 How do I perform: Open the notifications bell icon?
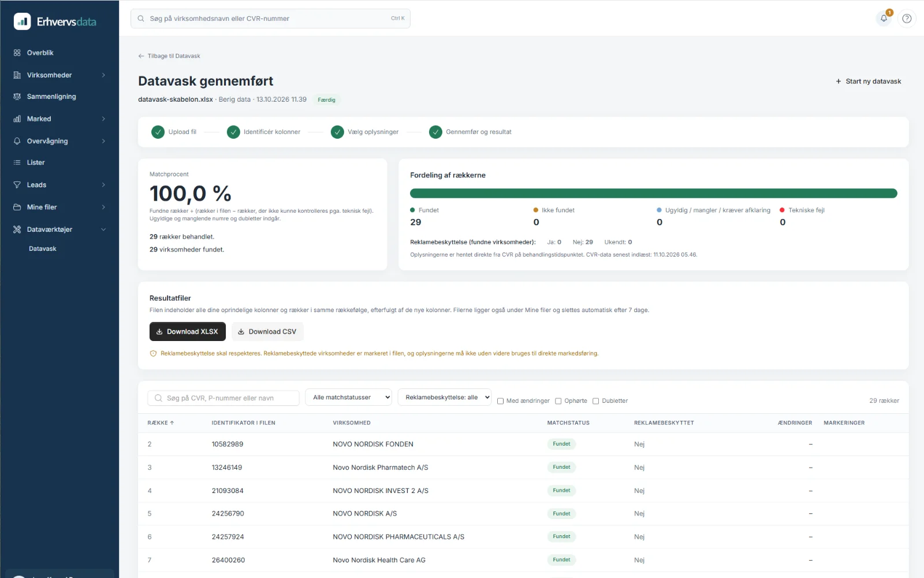(x=884, y=18)
